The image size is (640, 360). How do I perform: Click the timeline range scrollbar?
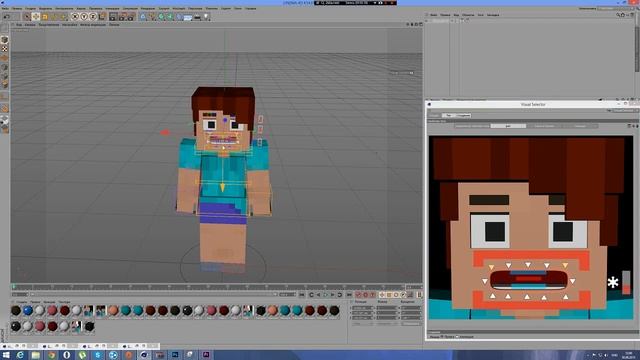[153, 294]
